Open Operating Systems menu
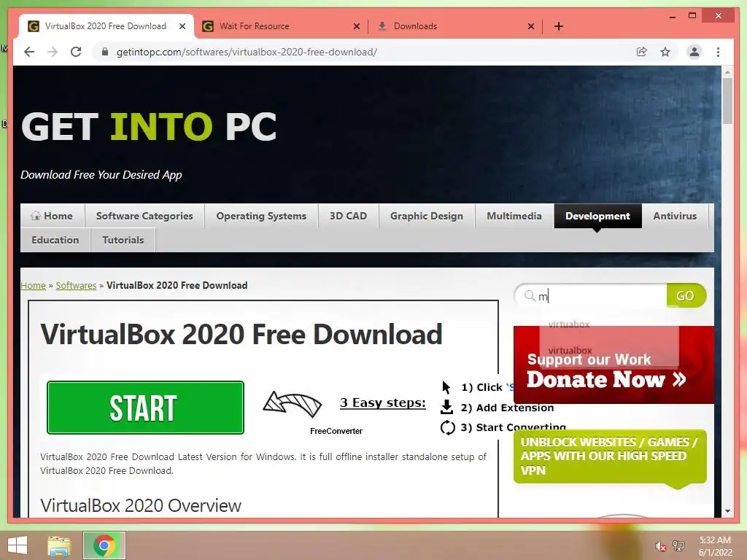Screen dimensions: 747x560 coord(261,216)
